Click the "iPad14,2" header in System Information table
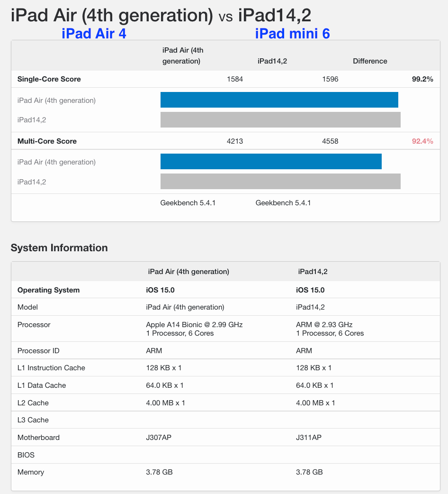The width and height of the screenshot is (448, 494). tap(313, 272)
